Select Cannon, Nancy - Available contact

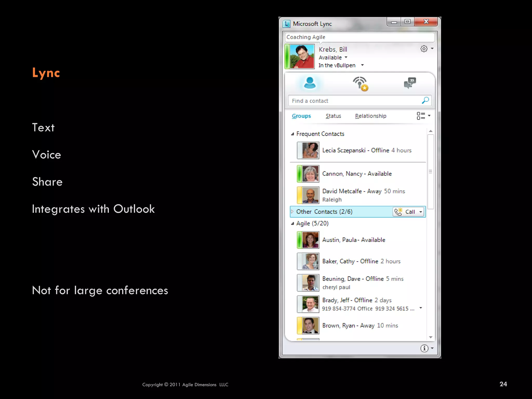coord(358,174)
